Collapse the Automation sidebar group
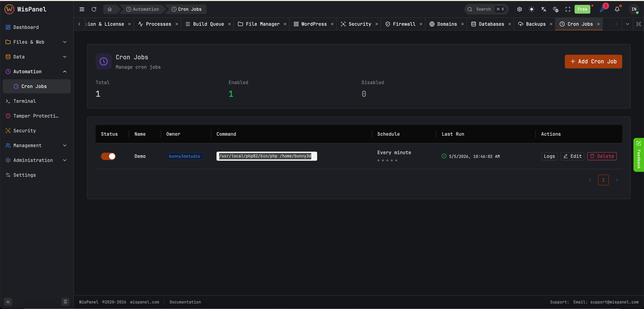The image size is (644, 309). pos(37,71)
